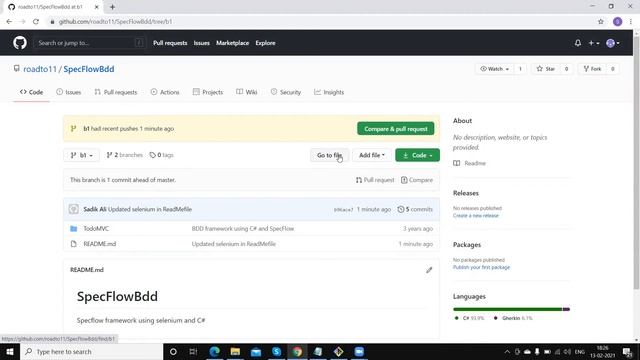
Task: Open File Explorer from taskbar
Action: [235, 351]
